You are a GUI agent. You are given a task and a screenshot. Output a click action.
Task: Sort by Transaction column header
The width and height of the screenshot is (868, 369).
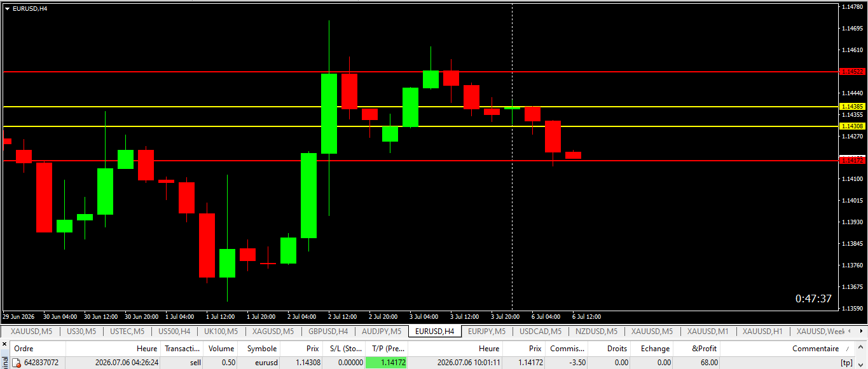[183, 349]
